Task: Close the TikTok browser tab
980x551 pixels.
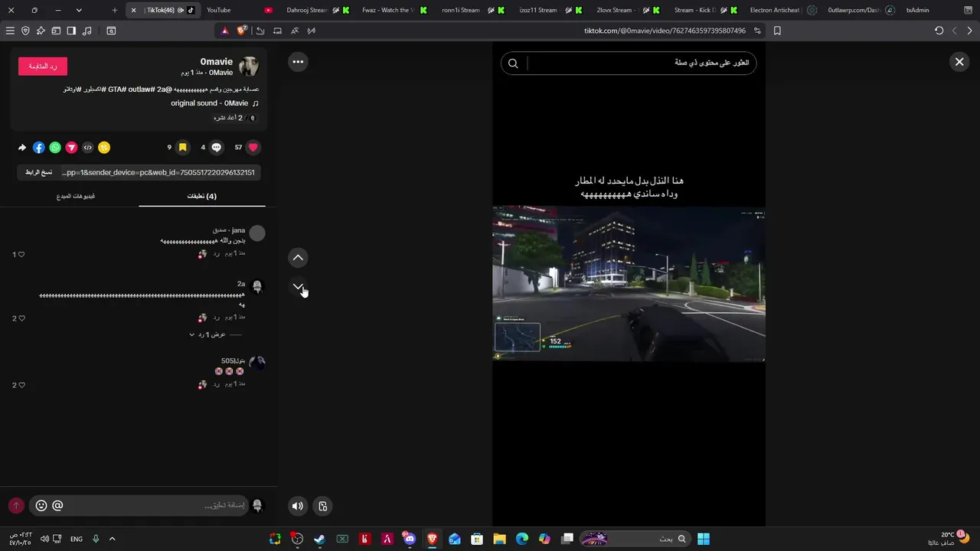Action: point(134,11)
